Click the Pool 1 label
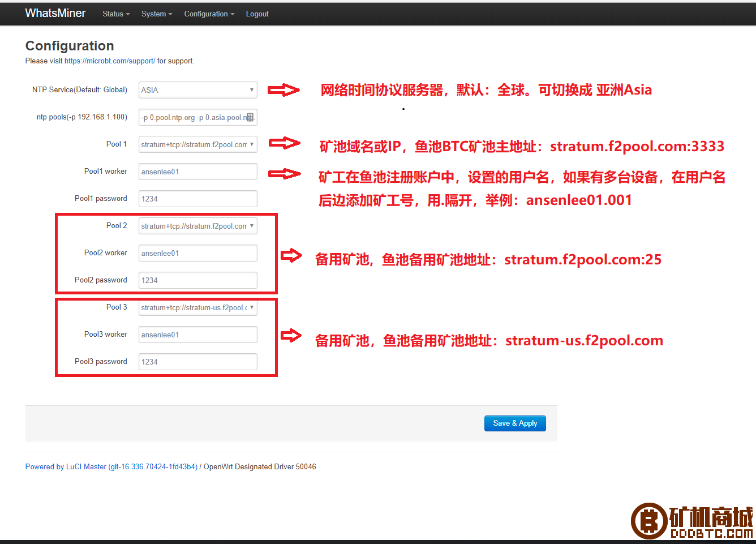This screenshot has height=544, width=756. pyautogui.click(x=117, y=144)
